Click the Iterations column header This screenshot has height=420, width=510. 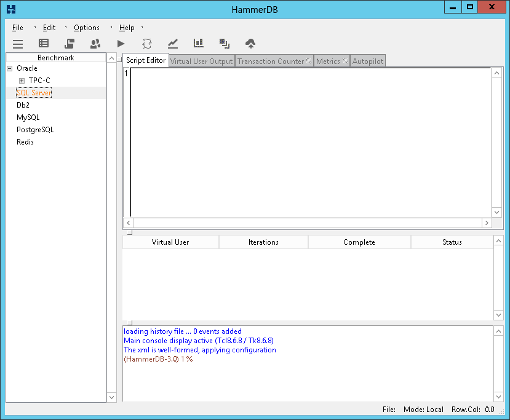pyautogui.click(x=263, y=242)
